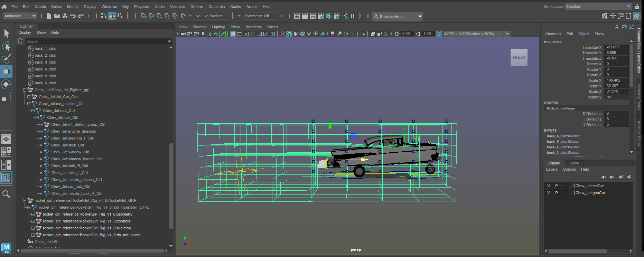644x257 pixels.
Task: Collapse the Chev_Jet:taxi_Ctrl tree node
Action: 37,117
